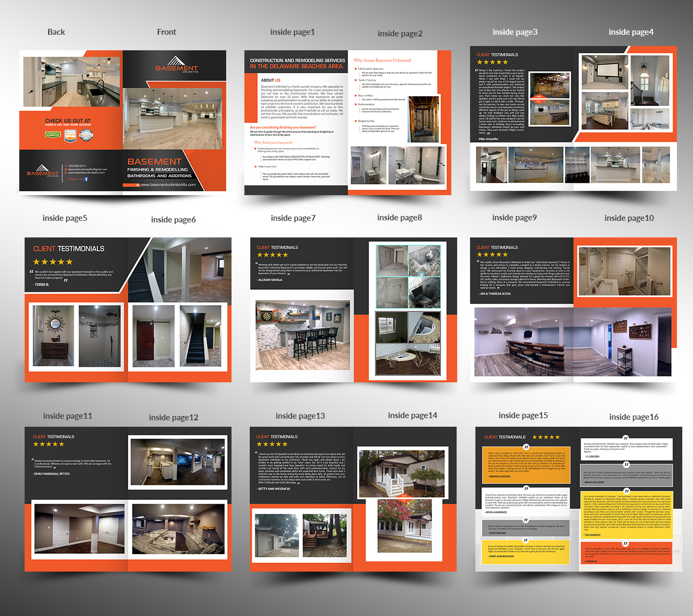
Task: Click the "ABOUT US" heading
Action: coord(271,81)
